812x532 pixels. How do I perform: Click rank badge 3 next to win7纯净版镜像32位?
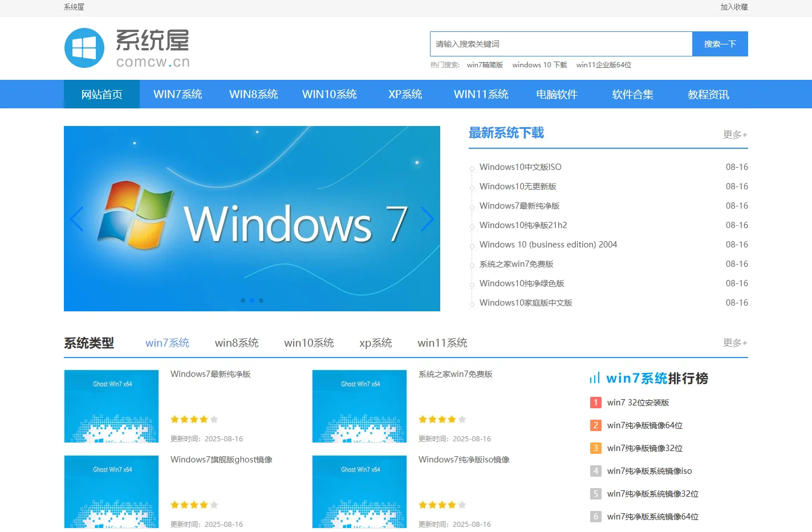[596, 448]
